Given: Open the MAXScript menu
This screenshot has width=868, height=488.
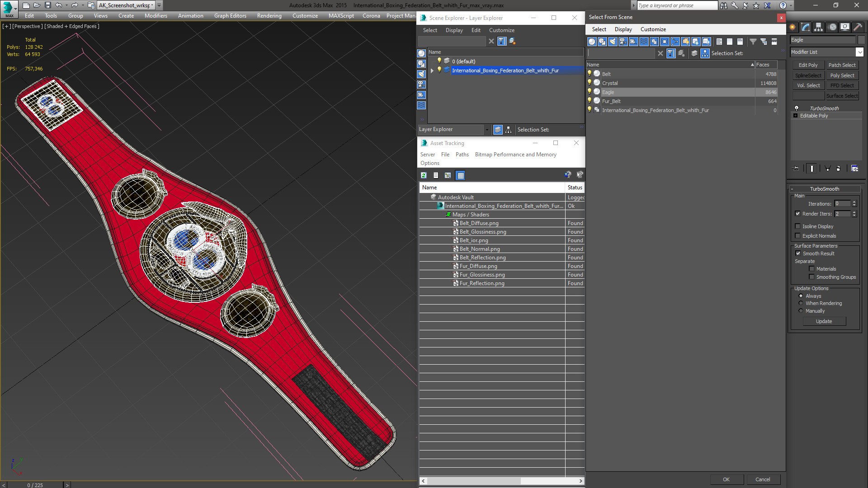Looking at the screenshot, I should point(341,15).
